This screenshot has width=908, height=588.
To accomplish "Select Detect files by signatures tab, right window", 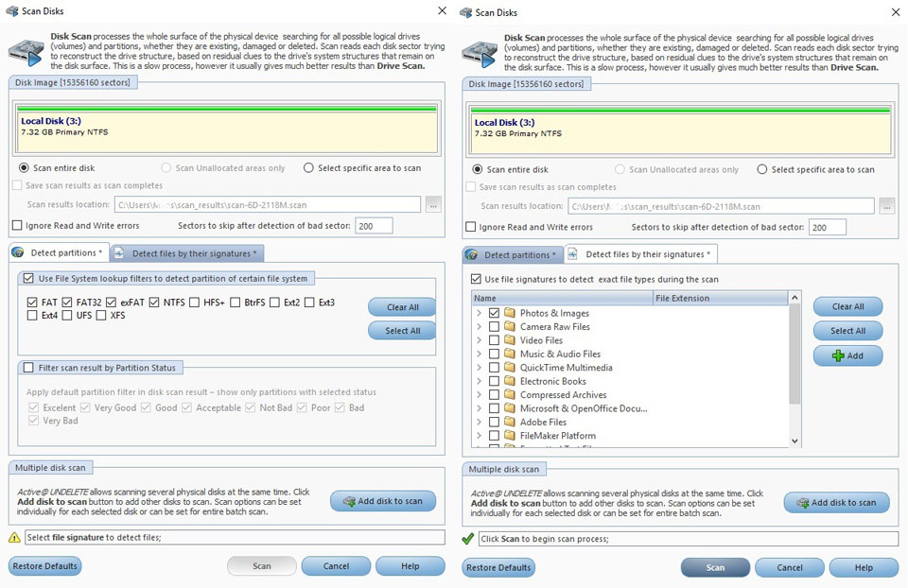I will (x=640, y=254).
